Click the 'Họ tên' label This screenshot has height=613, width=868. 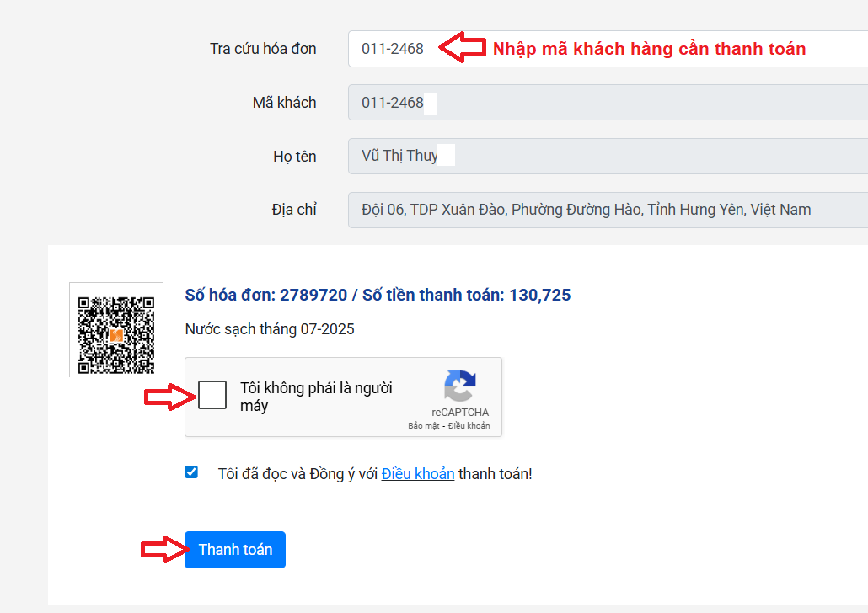click(295, 157)
